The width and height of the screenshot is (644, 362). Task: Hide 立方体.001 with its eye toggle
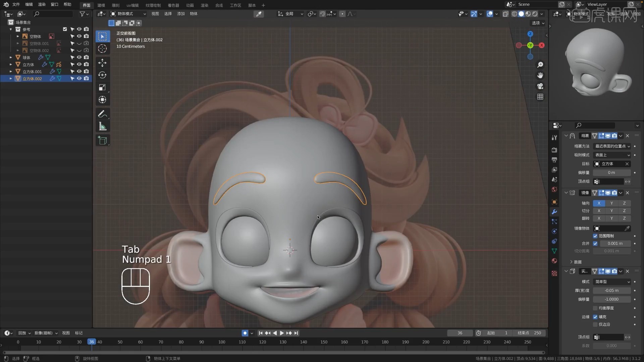tap(79, 71)
